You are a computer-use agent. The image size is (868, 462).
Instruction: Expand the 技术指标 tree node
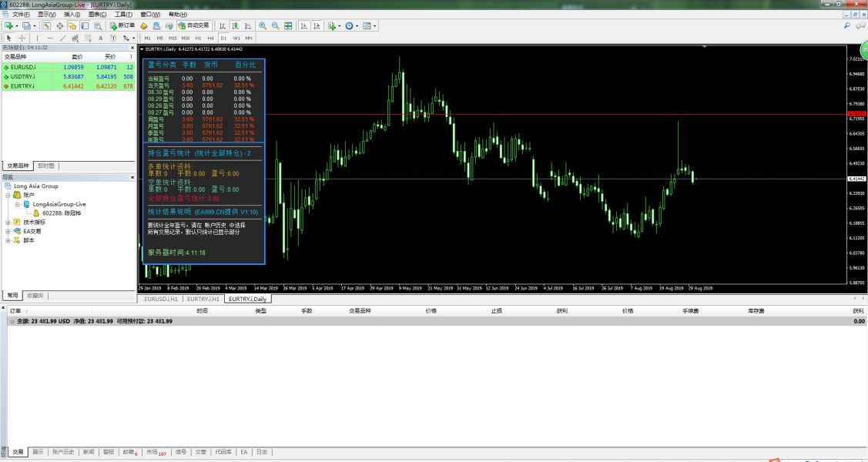tap(8, 222)
